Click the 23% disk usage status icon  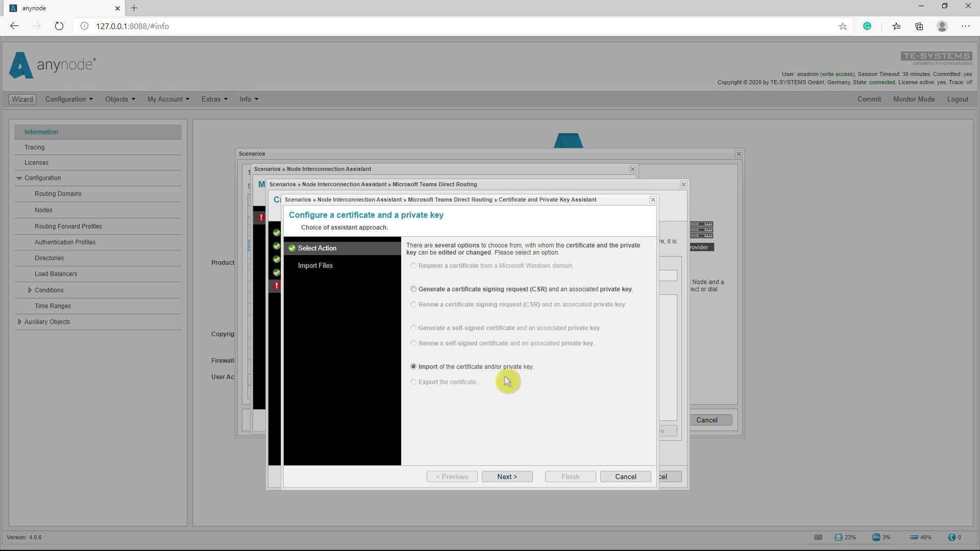838,537
